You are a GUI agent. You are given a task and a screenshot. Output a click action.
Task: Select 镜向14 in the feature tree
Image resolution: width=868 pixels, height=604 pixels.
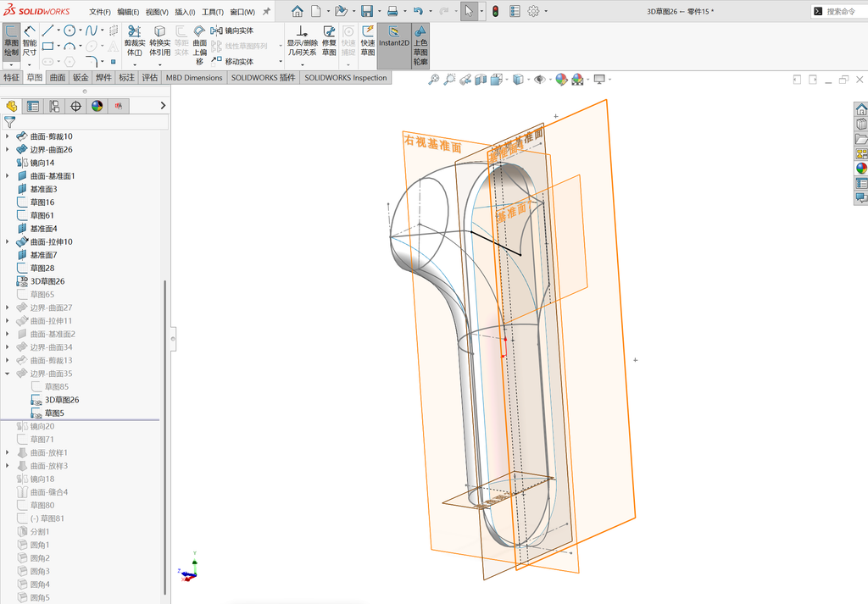click(36, 163)
